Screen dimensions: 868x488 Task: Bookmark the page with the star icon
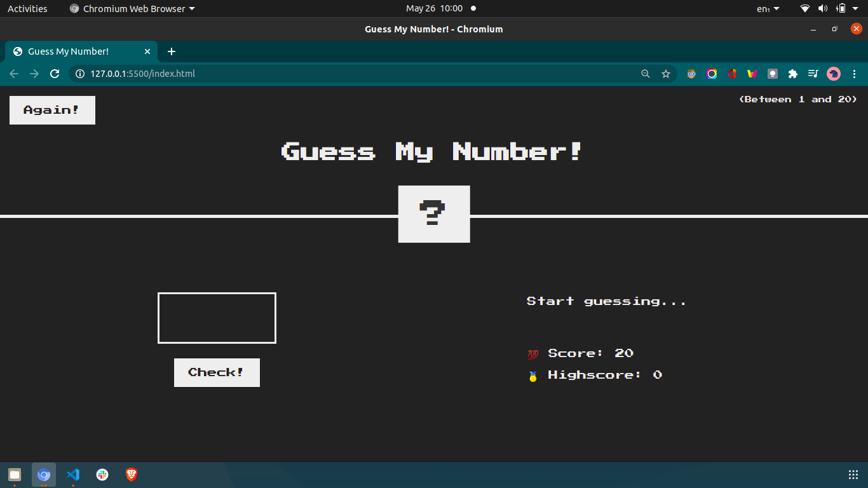(666, 74)
